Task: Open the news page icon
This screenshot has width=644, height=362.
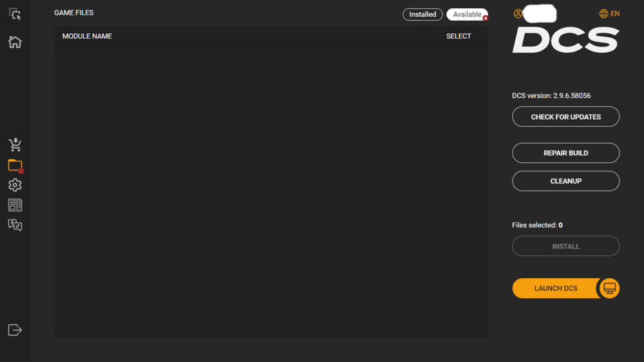Action: click(x=15, y=205)
